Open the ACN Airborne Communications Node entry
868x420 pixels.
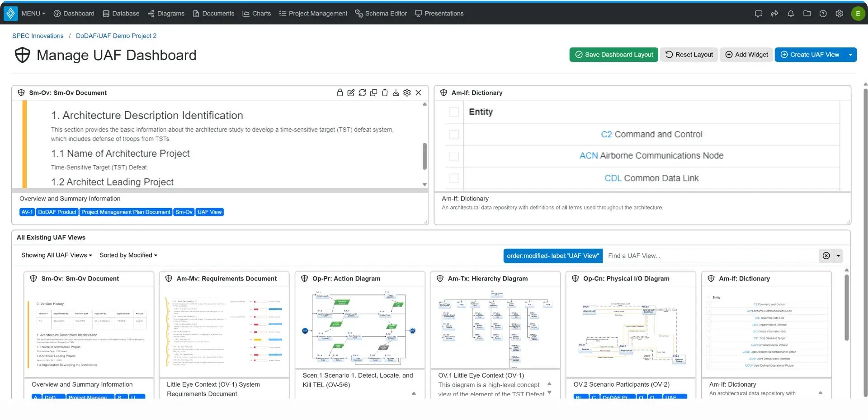coord(651,155)
